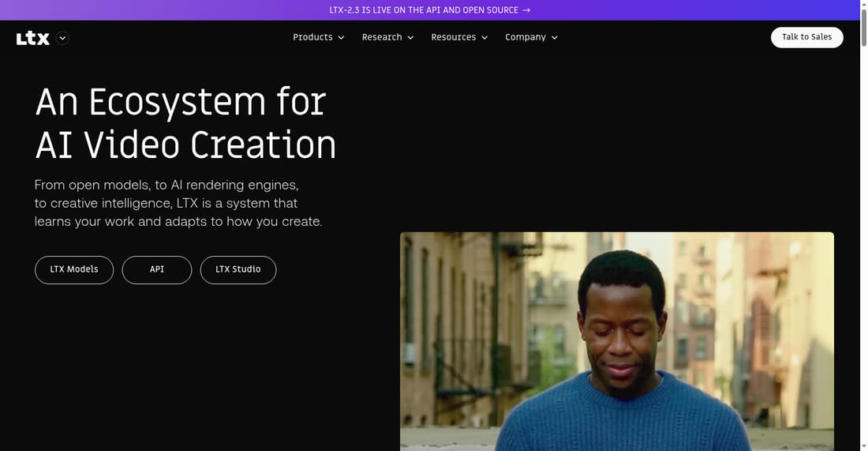Open LTX Studio from hero buttons

pyautogui.click(x=238, y=270)
